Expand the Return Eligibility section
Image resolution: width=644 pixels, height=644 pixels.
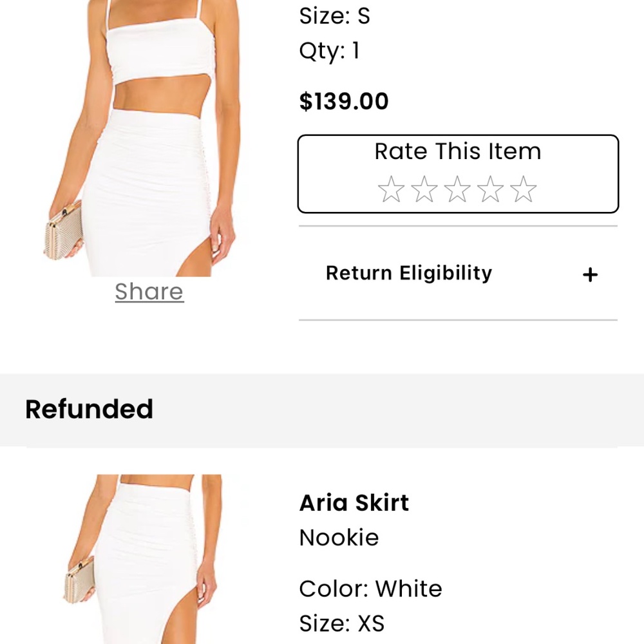click(408, 272)
